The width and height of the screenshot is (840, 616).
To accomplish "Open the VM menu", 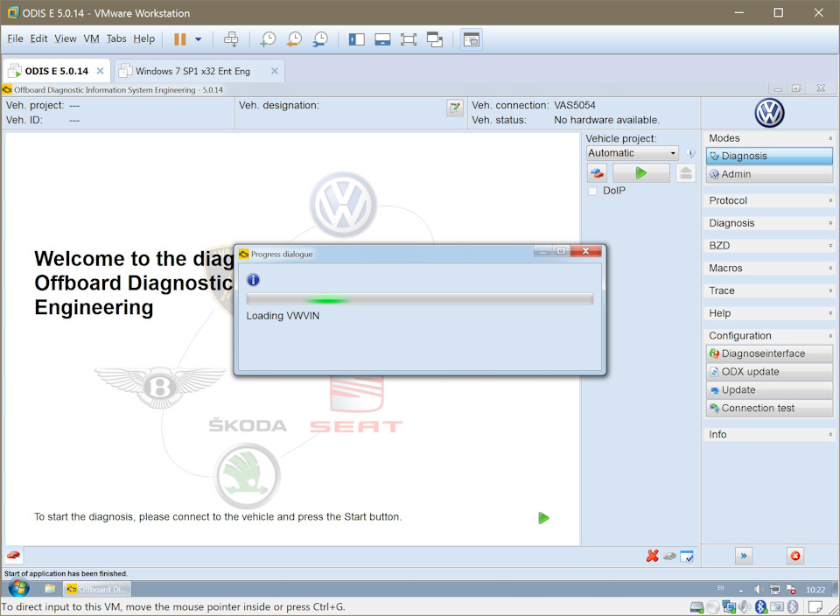I will [91, 38].
